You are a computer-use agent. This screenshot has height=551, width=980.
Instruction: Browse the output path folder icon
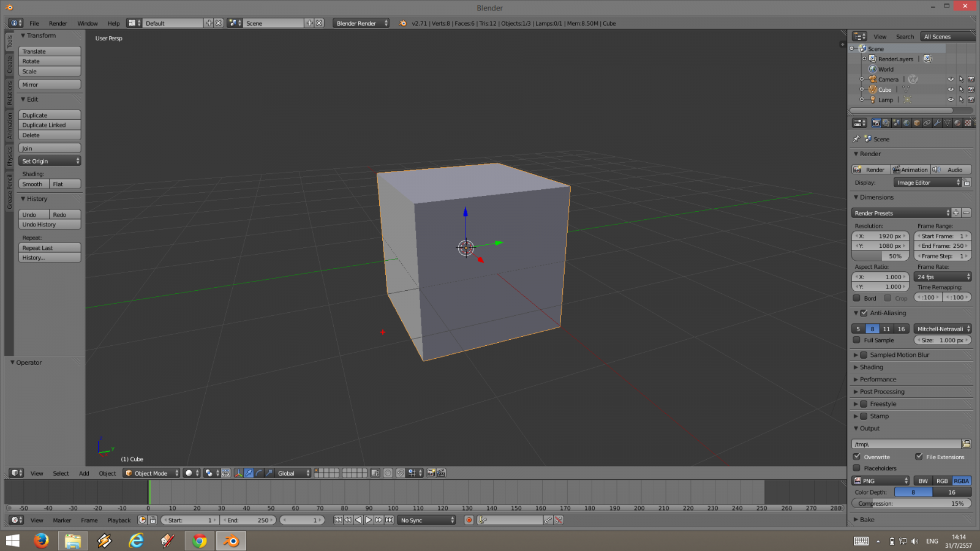tap(967, 444)
